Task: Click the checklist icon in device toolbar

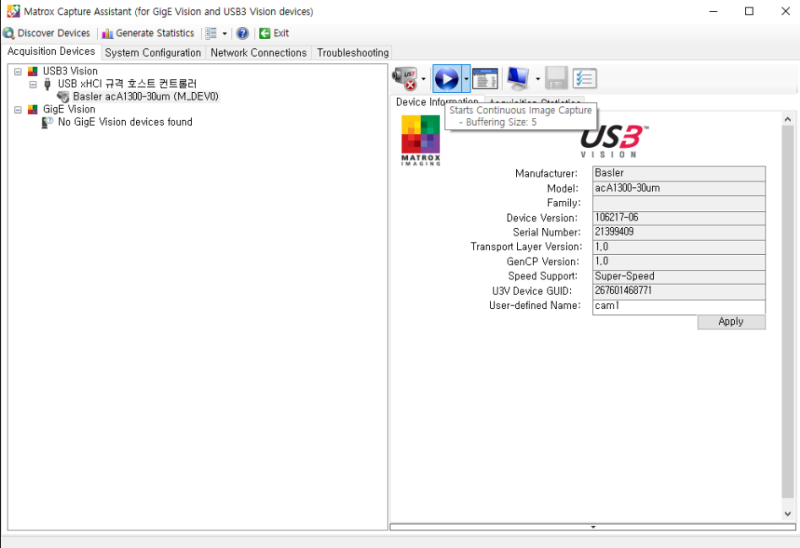Action: [x=585, y=79]
